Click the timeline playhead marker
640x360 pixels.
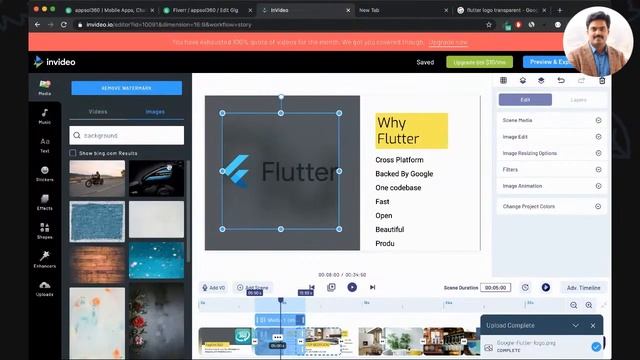[281, 300]
